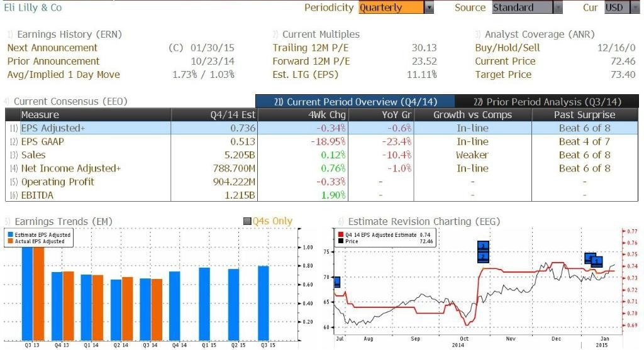Click the Q3 15 estimate bar in Earnings Trends
This screenshot has height=350, width=644.
tap(264, 304)
